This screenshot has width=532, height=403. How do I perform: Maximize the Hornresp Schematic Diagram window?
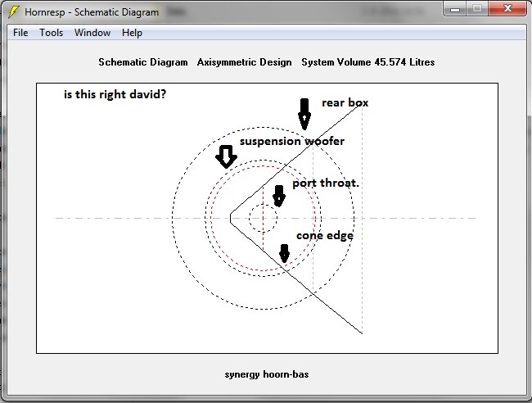coord(477,9)
